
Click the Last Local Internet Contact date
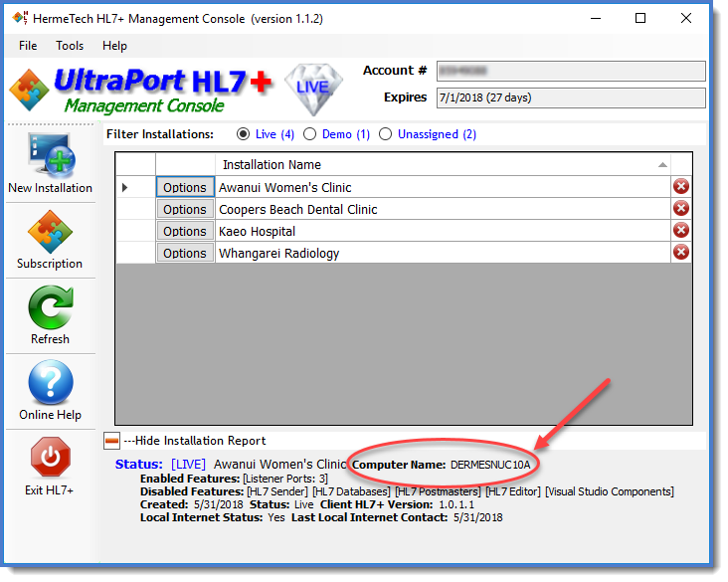[x=477, y=517]
